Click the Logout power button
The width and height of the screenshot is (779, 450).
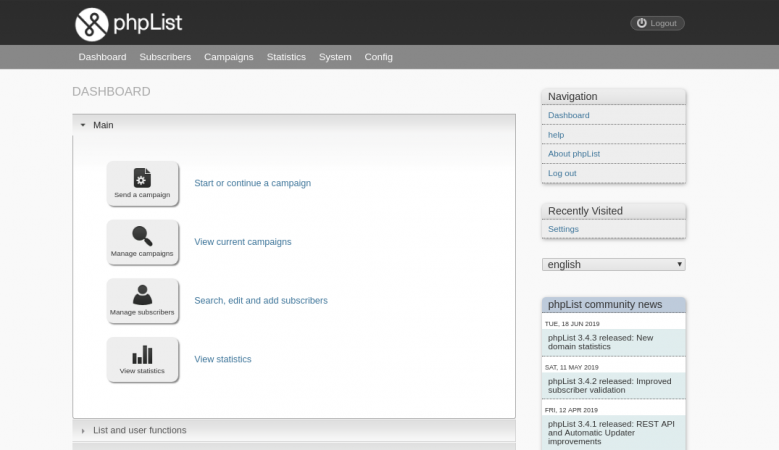657,23
